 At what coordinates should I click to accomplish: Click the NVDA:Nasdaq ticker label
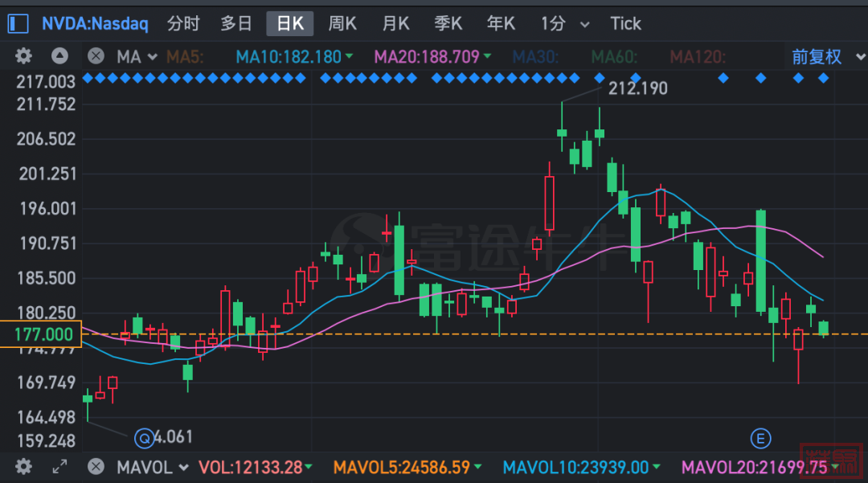tap(95, 23)
